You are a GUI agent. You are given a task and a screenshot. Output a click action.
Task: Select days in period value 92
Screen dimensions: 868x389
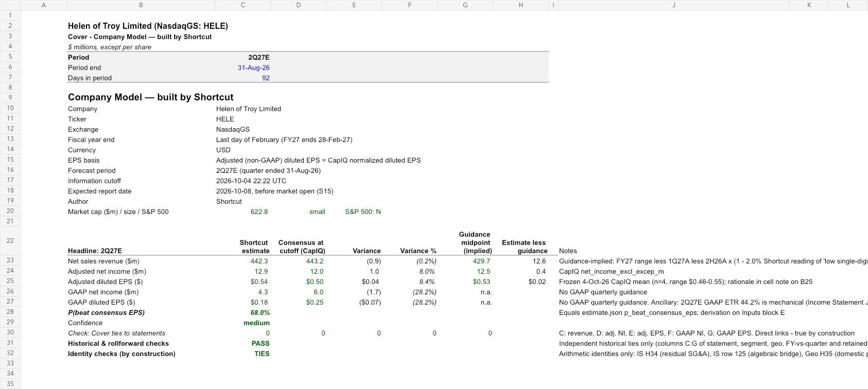tap(266, 78)
